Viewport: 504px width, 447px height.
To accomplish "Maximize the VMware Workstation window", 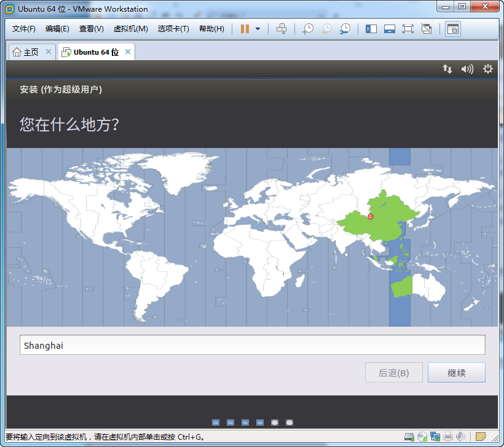I will (462, 6).
